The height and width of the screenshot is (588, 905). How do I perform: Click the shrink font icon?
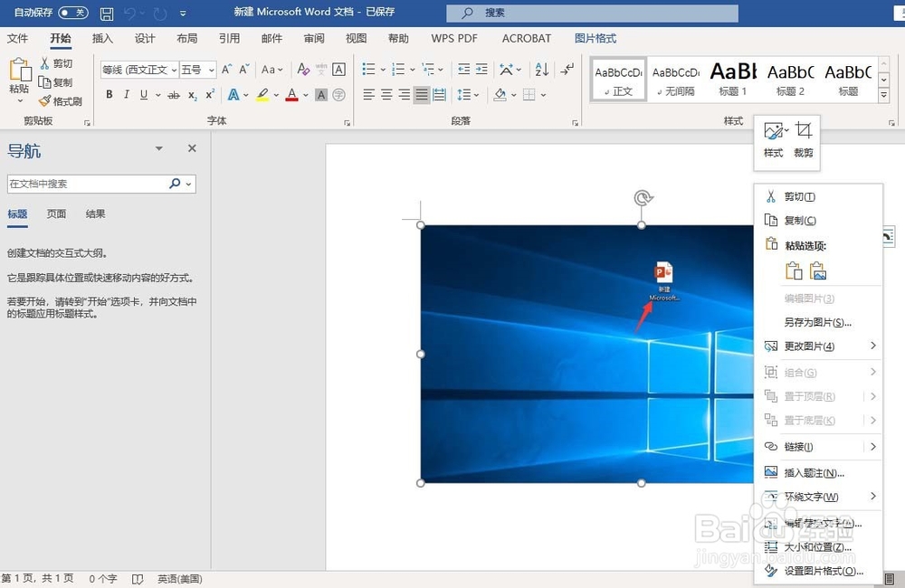point(244,70)
